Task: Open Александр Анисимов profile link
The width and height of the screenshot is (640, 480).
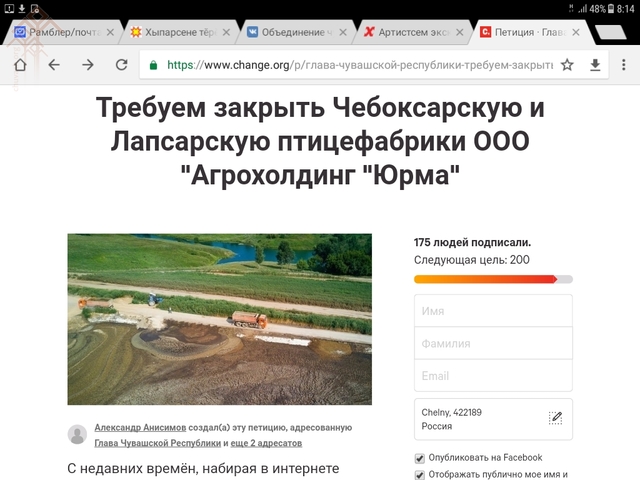Action: [x=140, y=426]
